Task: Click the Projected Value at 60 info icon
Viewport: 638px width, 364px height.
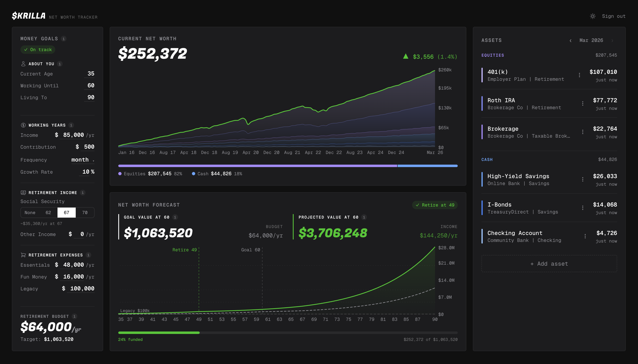Action: (364, 217)
